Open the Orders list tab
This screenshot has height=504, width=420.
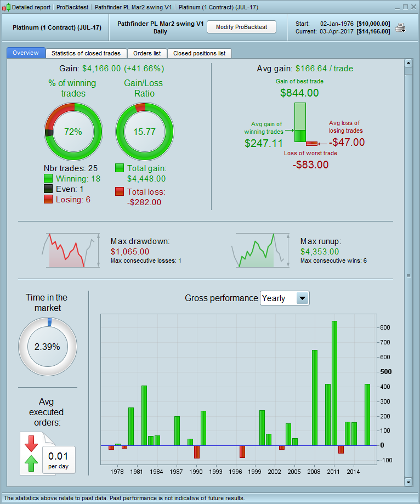coord(147,53)
